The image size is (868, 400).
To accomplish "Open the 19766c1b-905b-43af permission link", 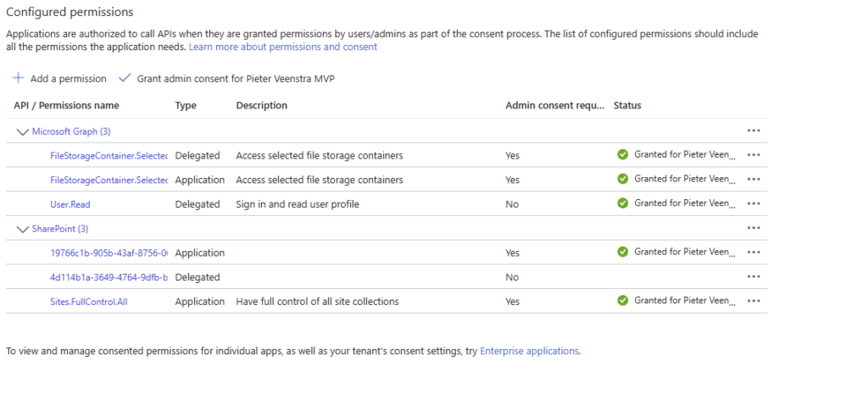I will (x=108, y=253).
